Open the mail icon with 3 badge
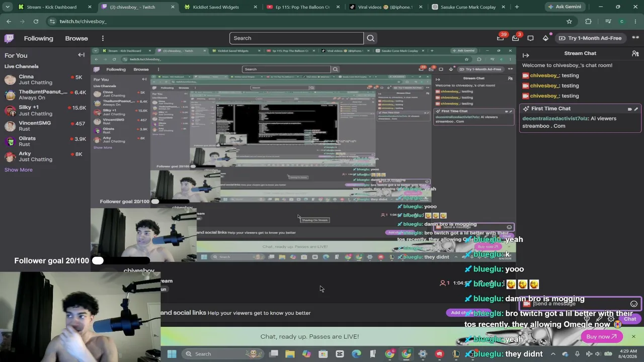This screenshot has width=644, height=362. coord(516,38)
